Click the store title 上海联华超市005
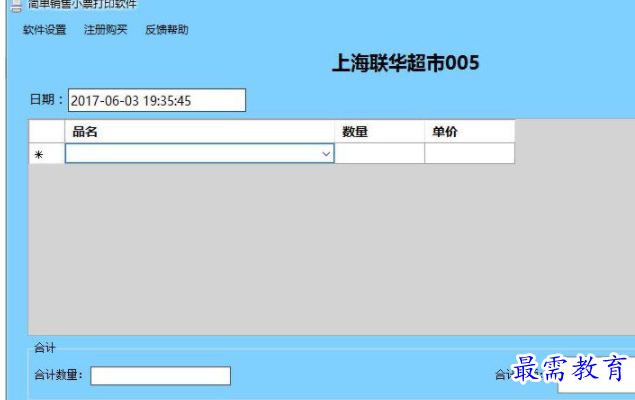Viewport: 635px width, 400px height. click(x=406, y=63)
